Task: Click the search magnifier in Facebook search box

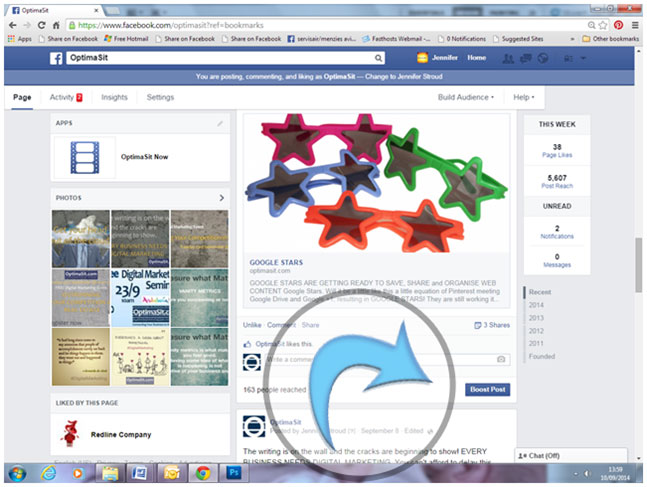Action: (x=378, y=58)
